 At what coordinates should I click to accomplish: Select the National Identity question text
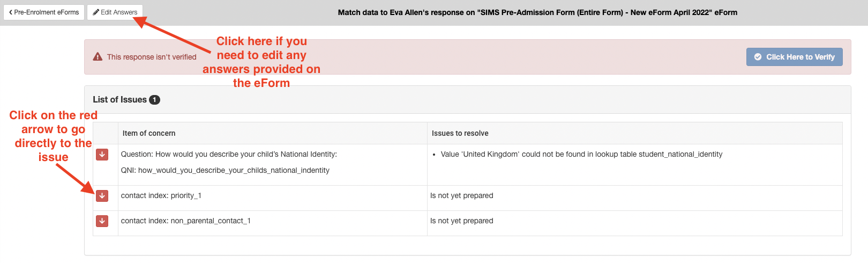(229, 154)
